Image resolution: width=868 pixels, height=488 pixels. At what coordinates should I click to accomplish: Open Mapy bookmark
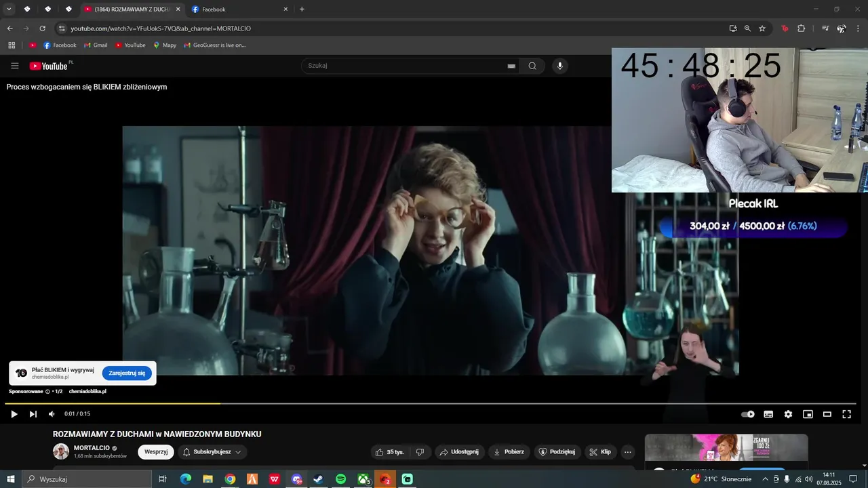(165, 45)
